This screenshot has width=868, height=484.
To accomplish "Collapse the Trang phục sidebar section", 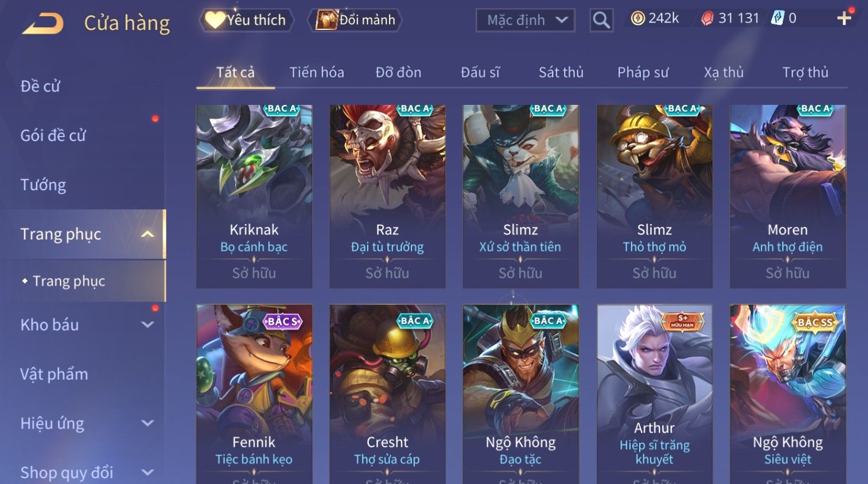I will tap(148, 235).
